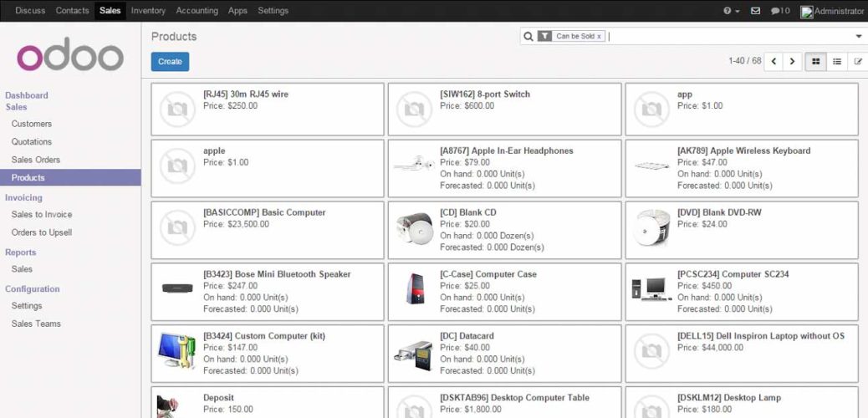Click the 1-40 / 68 pager text

pos(744,61)
